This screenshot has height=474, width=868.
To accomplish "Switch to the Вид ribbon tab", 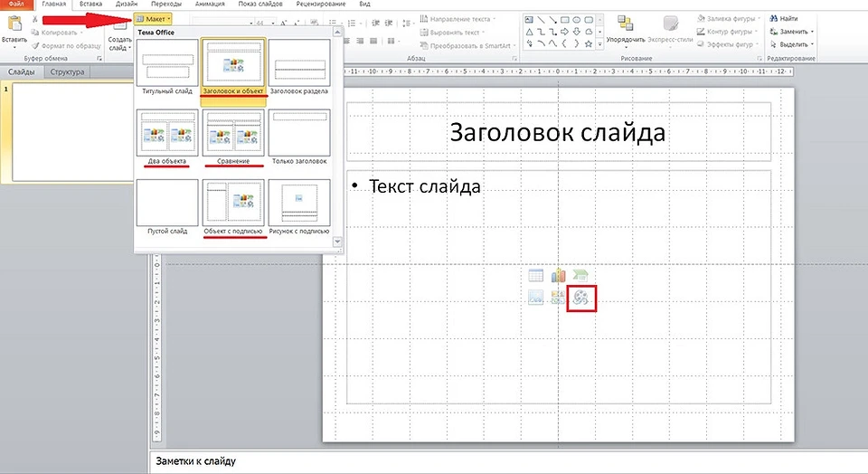I will [364, 4].
